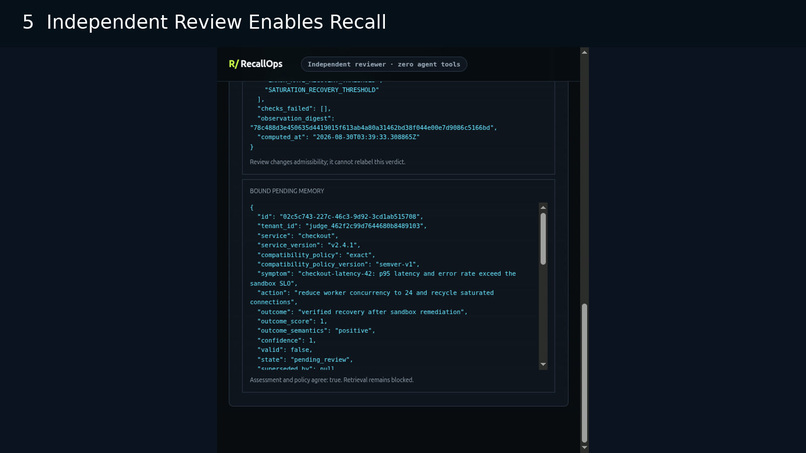Click the "service": "checkout" line

[298, 236]
